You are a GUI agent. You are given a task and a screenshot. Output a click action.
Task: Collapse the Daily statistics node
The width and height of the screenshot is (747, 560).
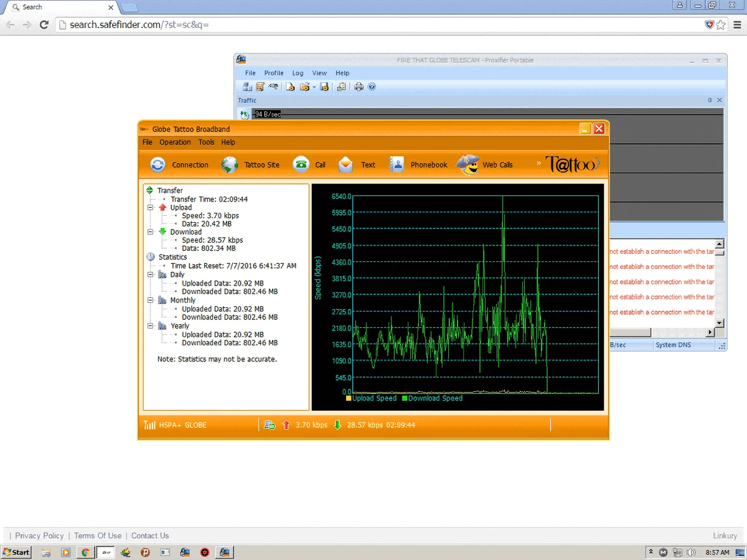150,274
